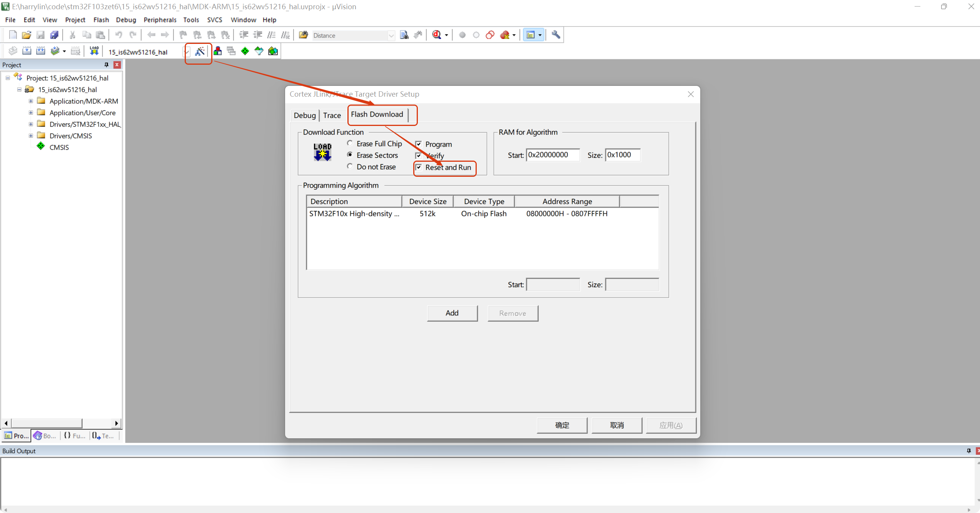Close the Project panel
980x513 pixels.
117,65
